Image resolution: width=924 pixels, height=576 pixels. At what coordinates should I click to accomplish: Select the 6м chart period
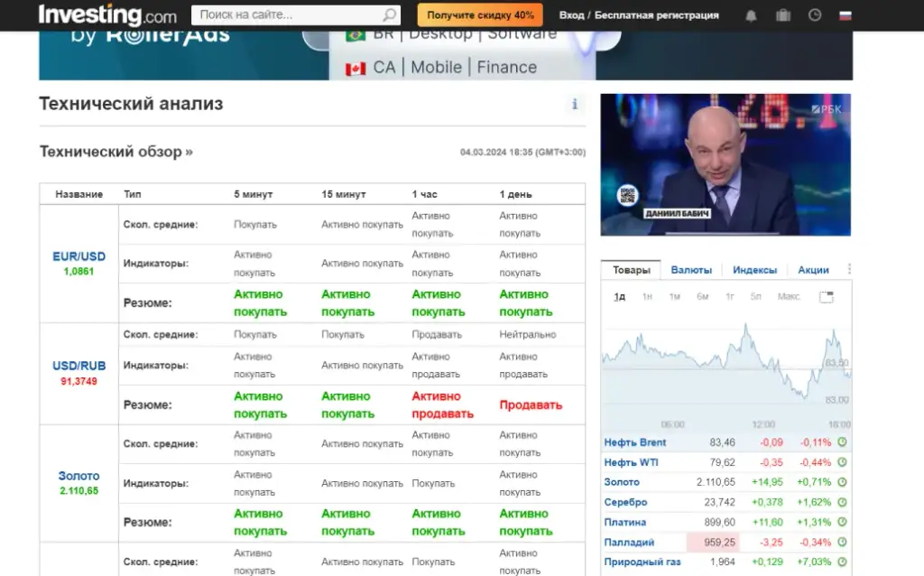pos(702,296)
